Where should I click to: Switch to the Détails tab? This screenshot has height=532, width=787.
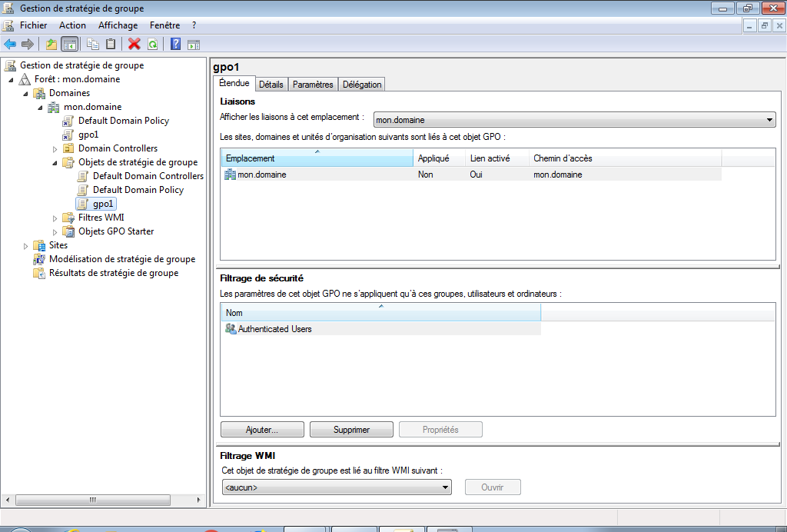[x=271, y=85]
